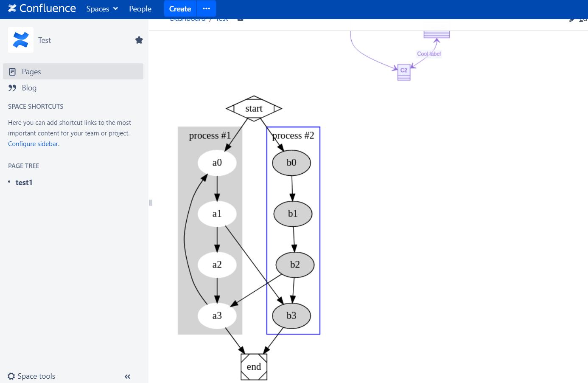Viewport: 588px width, 383px height.
Task: Open the People menu item
Action: pos(140,9)
